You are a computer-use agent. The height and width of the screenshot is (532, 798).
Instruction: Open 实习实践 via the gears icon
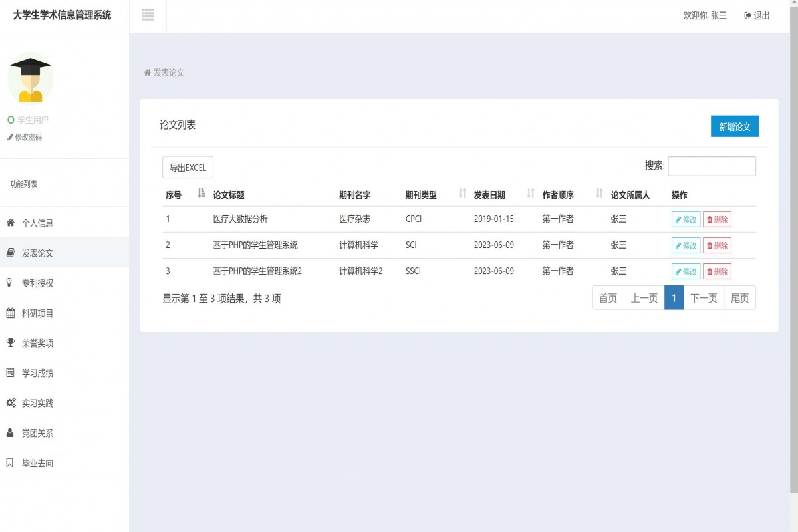click(12, 402)
